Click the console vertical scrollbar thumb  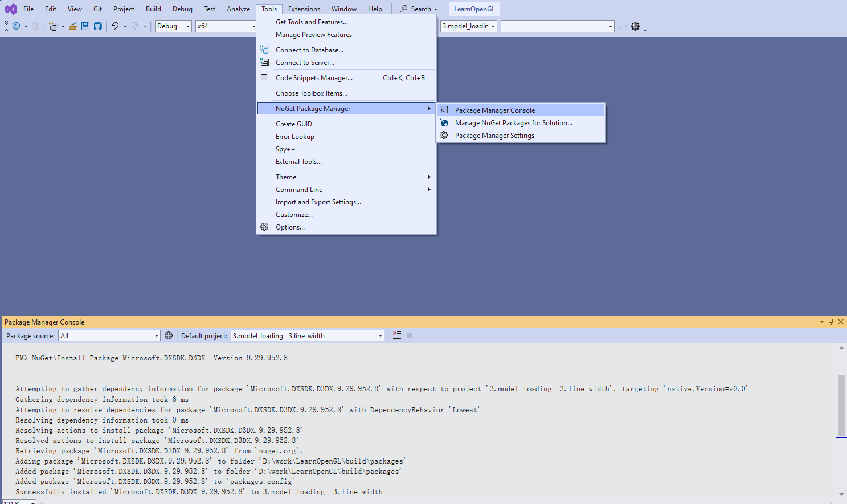point(841,405)
